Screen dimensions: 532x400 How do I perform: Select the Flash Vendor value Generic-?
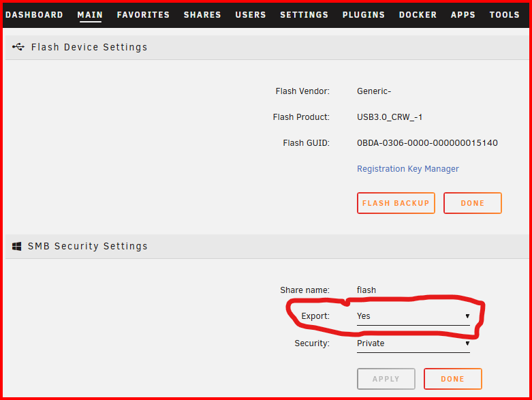tap(374, 91)
